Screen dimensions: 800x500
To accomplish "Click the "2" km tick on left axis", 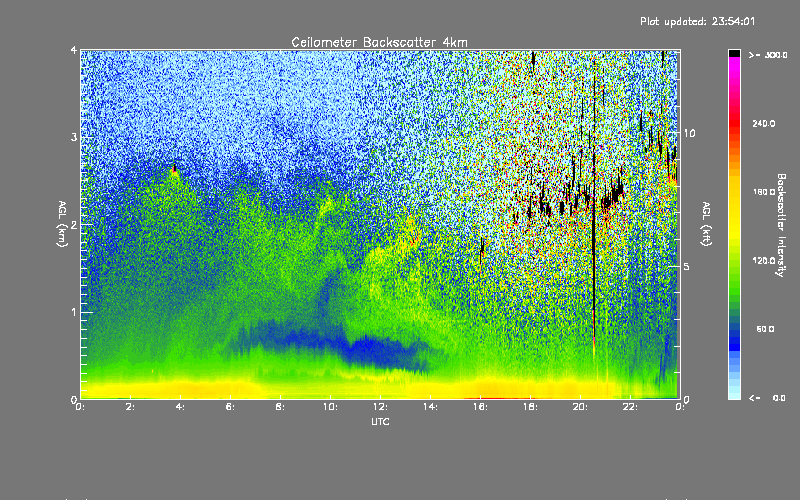I will click(x=74, y=225).
